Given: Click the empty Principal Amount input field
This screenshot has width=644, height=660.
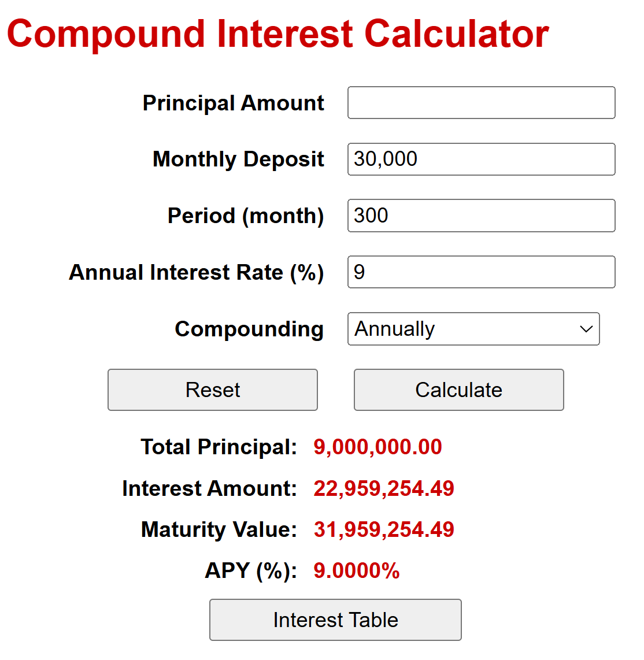Looking at the screenshot, I should [x=481, y=103].
